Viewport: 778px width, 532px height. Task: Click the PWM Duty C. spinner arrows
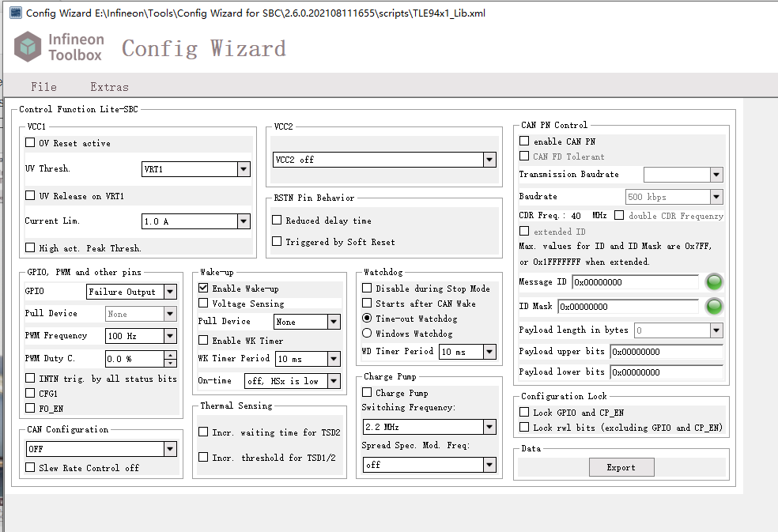(170, 359)
